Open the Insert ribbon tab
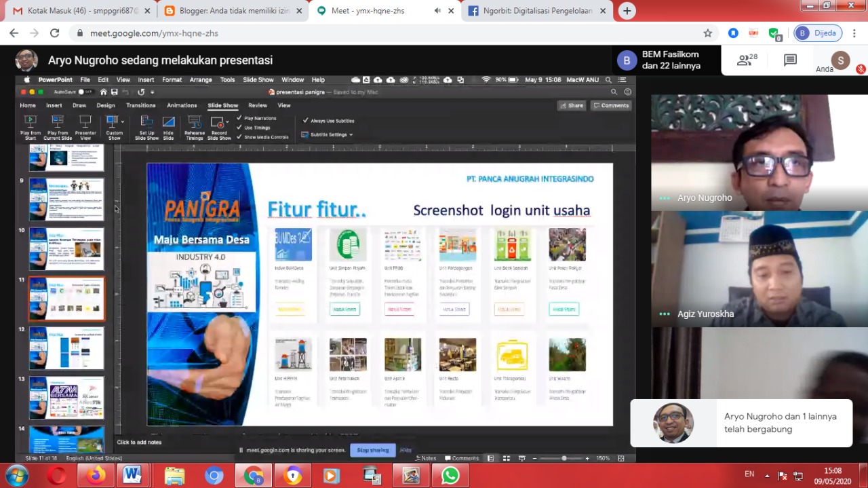Viewport: 868px width, 488px height. click(54, 105)
